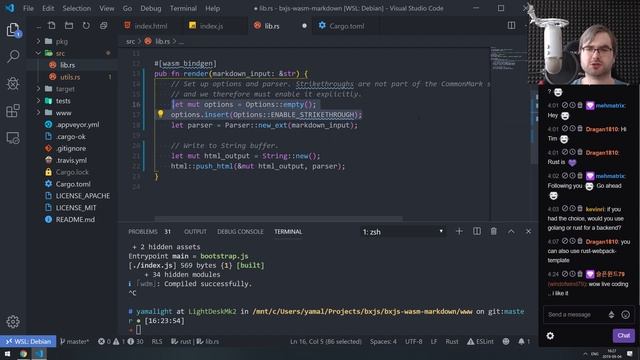Open errors and warnings count in status bar
This screenshot has height=360, width=640.
coord(120,341)
